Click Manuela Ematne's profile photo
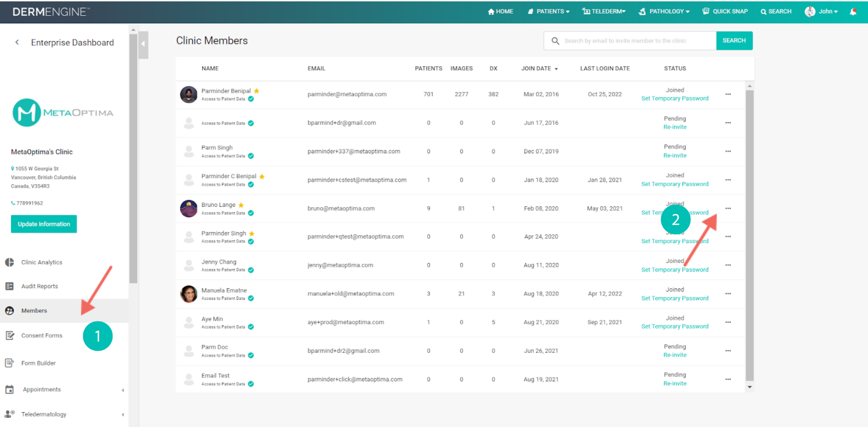The image size is (868, 427). coord(188,294)
